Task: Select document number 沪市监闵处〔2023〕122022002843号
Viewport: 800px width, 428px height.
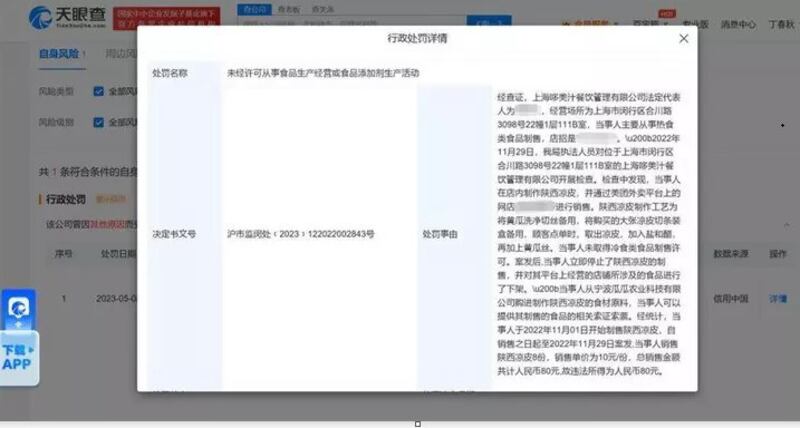Action: tap(301, 234)
